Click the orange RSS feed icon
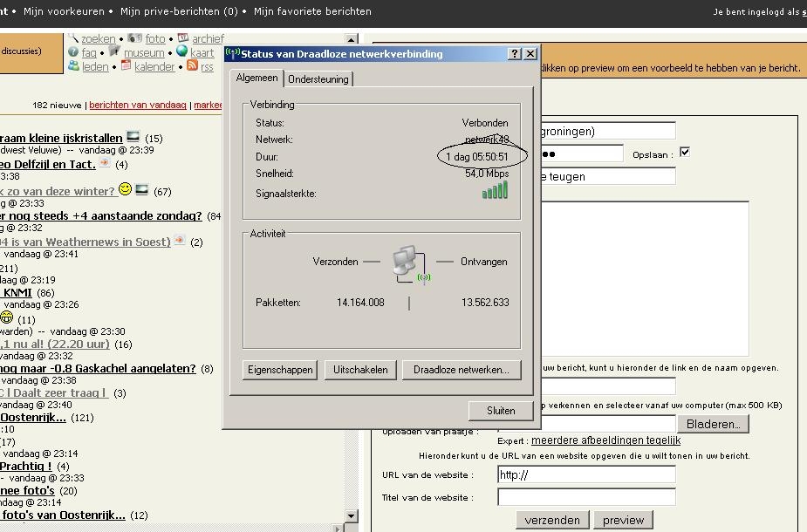Screen dimensions: 807x532 192,66
